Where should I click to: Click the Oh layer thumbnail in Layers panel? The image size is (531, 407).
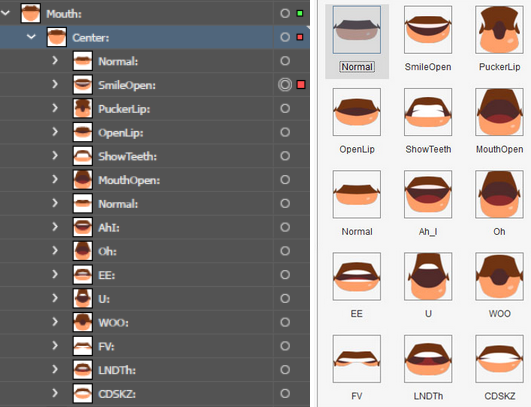click(x=83, y=251)
